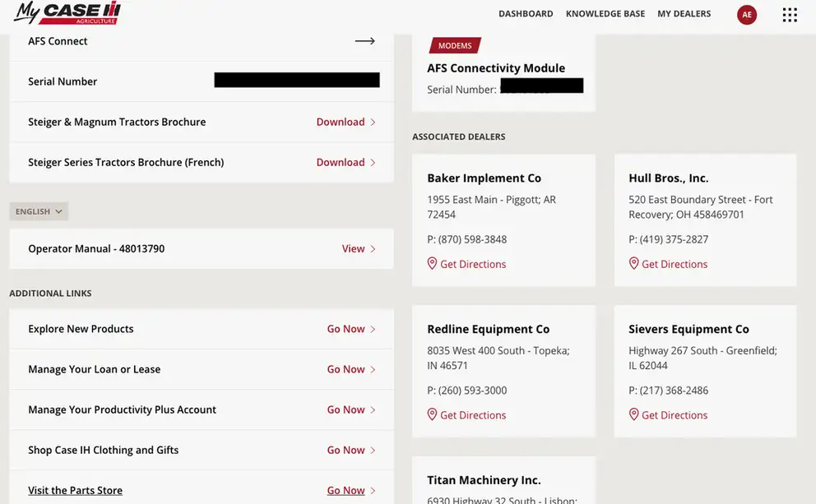The height and width of the screenshot is (504, 816).
Task: Click phone number (260) 593-3000
Action: tap(472, 390)
